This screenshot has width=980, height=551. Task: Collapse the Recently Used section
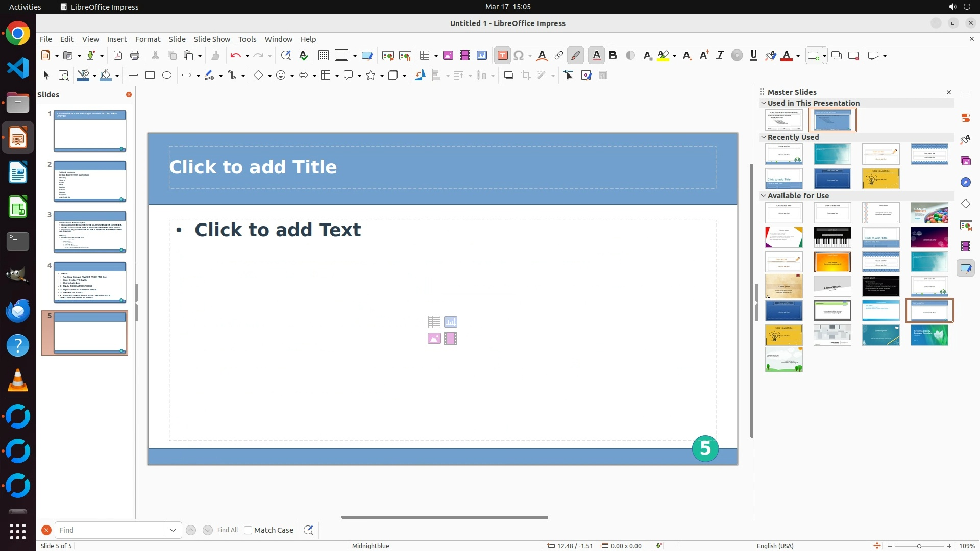pyautogui.click(x=764, y=137)
